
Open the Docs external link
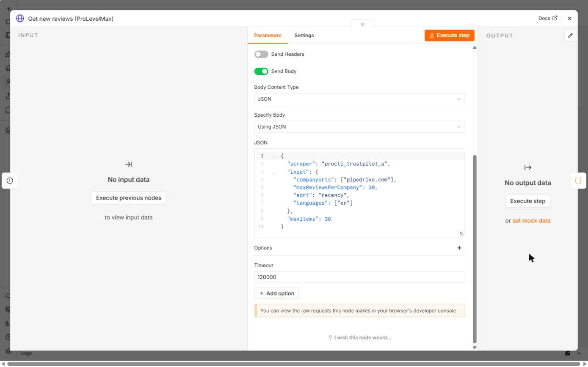(x=548, y=18)
